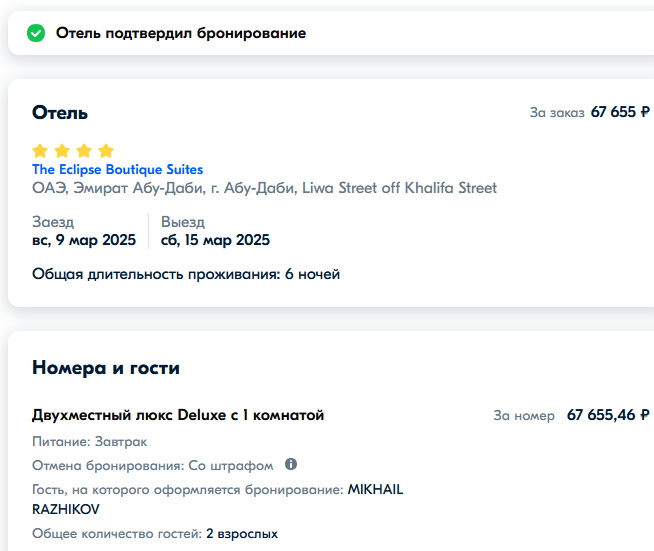Click the guest name MIKHAIL RAZHIKOV
This screenshot has height=551, width=654.
pos(374,489)
